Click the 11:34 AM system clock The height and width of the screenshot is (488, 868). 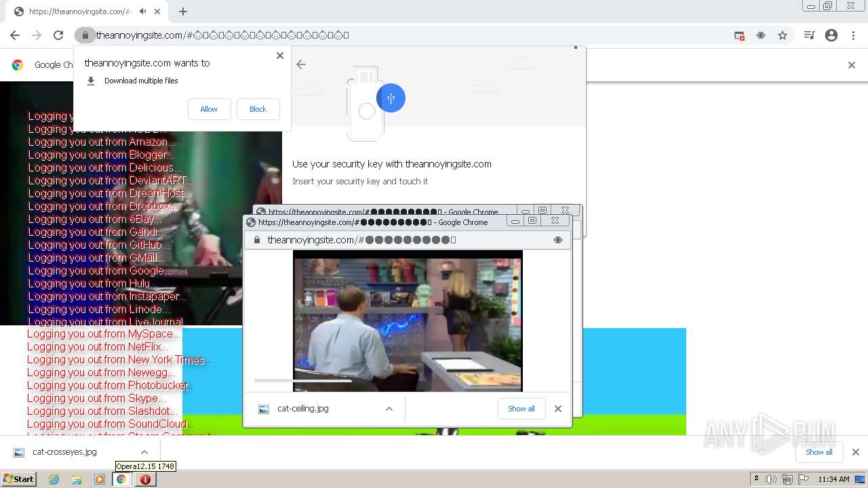(833, 479)
